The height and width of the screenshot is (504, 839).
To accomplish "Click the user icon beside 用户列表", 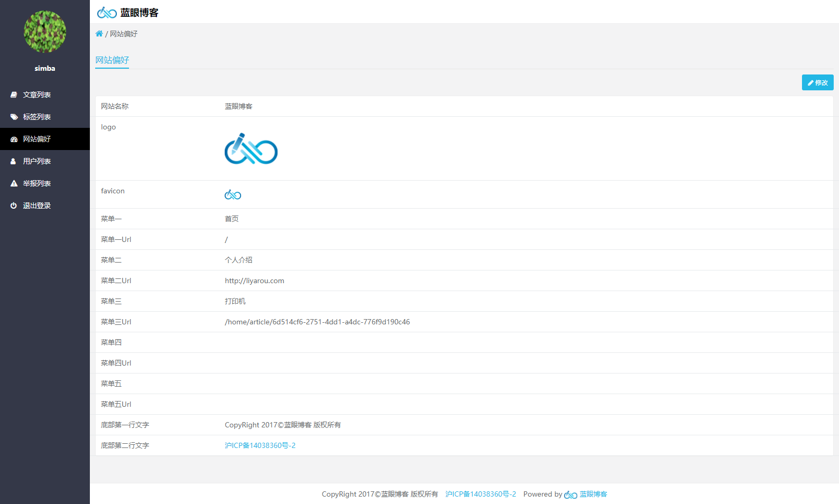I will pos(14,161).
